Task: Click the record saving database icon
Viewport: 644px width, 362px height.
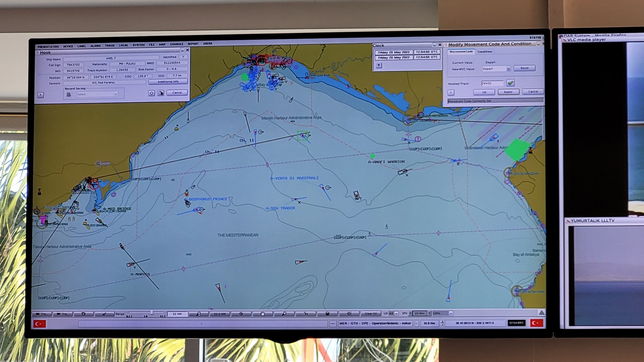Action: click(x=69, y=94)
